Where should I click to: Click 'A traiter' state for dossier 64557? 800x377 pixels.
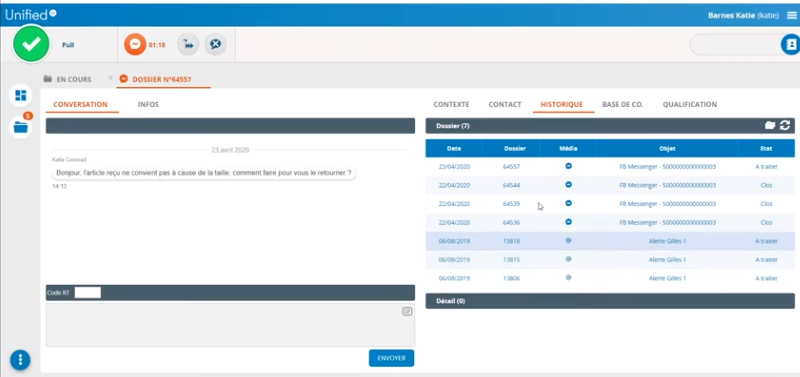pos(766,167)
